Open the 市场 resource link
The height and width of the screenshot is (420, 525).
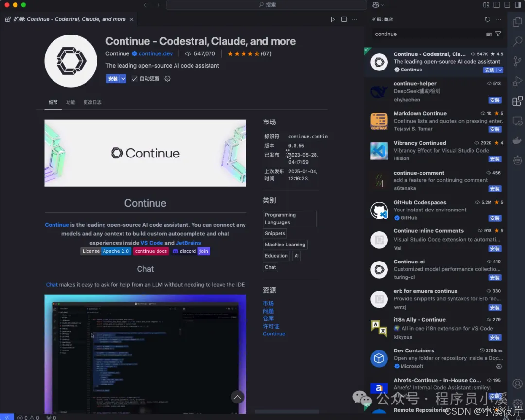point(268,304)
